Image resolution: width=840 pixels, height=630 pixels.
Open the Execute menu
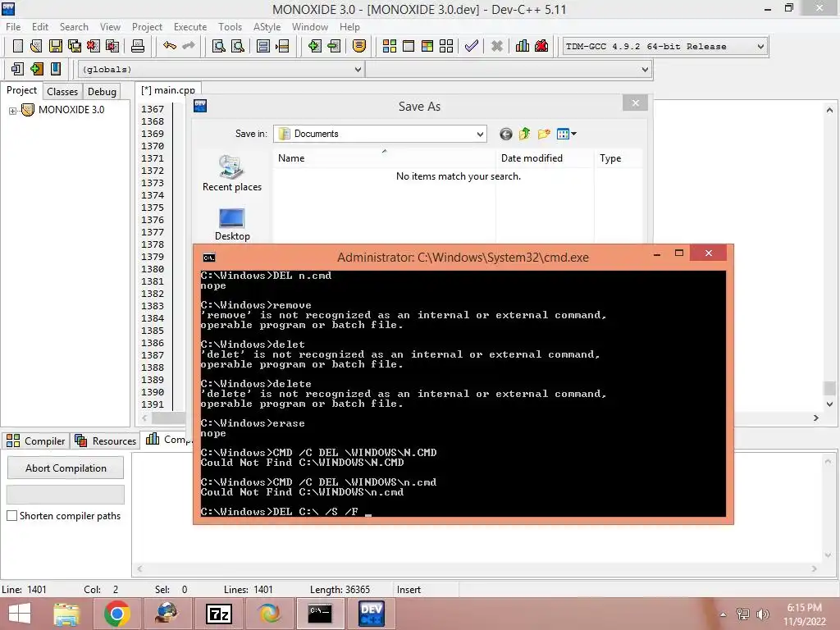(x=190, y=27)
